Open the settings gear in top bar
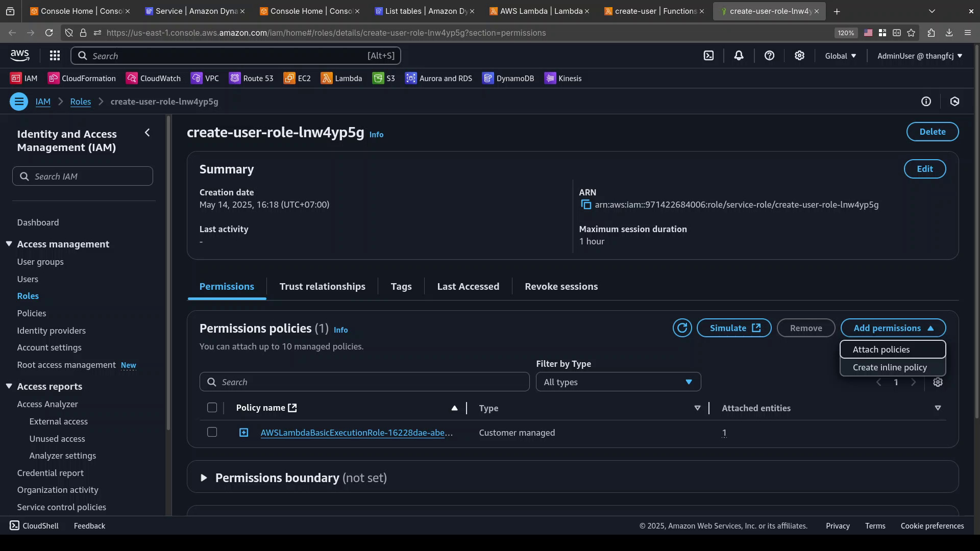 [x=799, y=56]
